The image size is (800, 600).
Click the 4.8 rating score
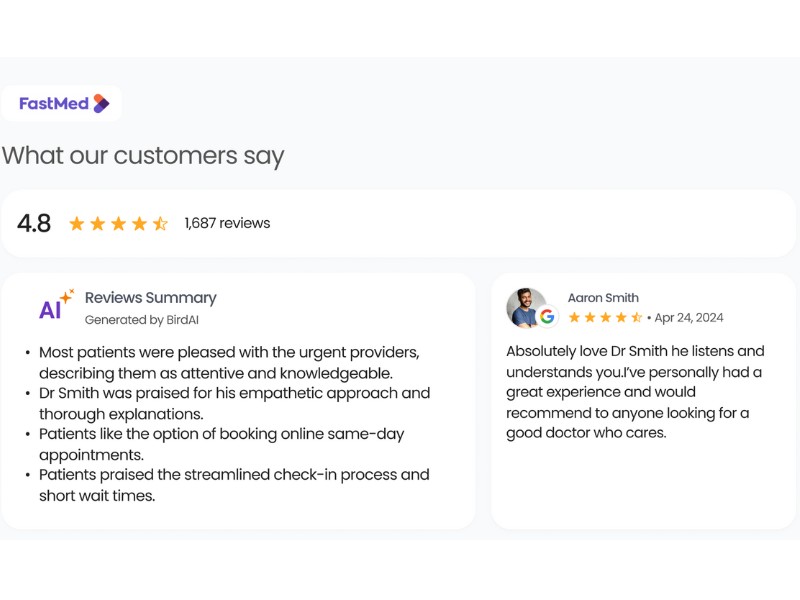click(x=34, y=224)
